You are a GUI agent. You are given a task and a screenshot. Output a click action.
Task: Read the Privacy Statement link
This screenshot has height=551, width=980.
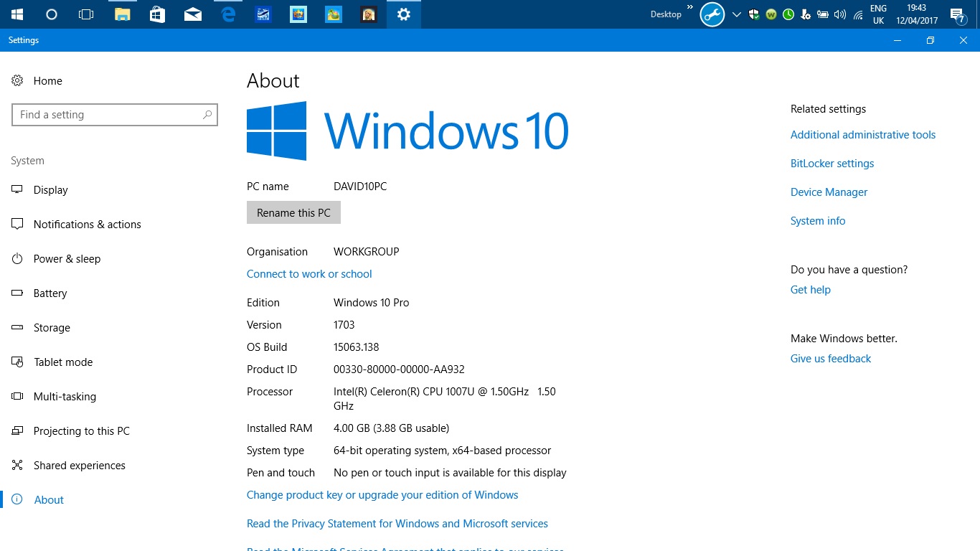(x=397, y=524)
